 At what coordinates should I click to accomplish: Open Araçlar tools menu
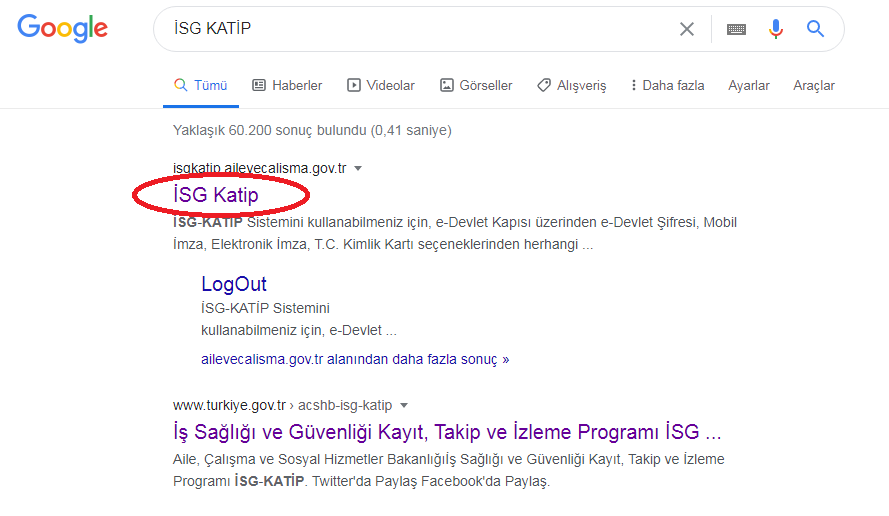[x=814, y=85]
